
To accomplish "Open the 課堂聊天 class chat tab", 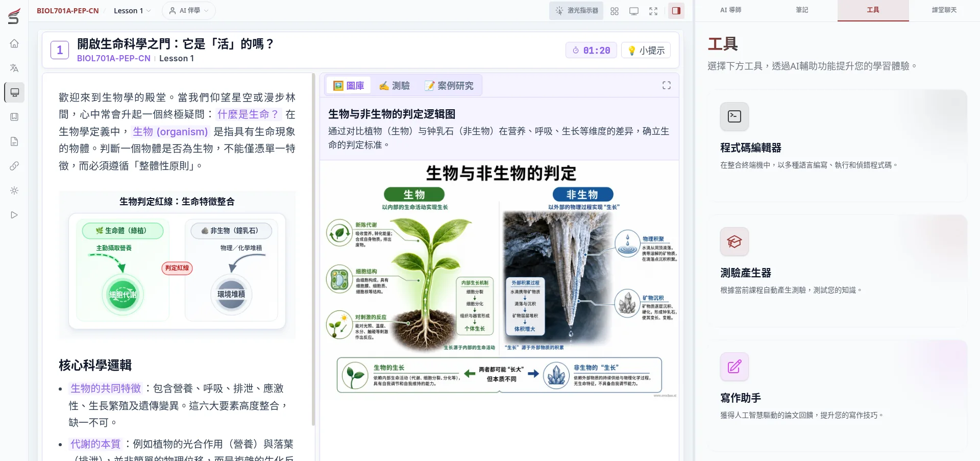I will coord(944,10).
